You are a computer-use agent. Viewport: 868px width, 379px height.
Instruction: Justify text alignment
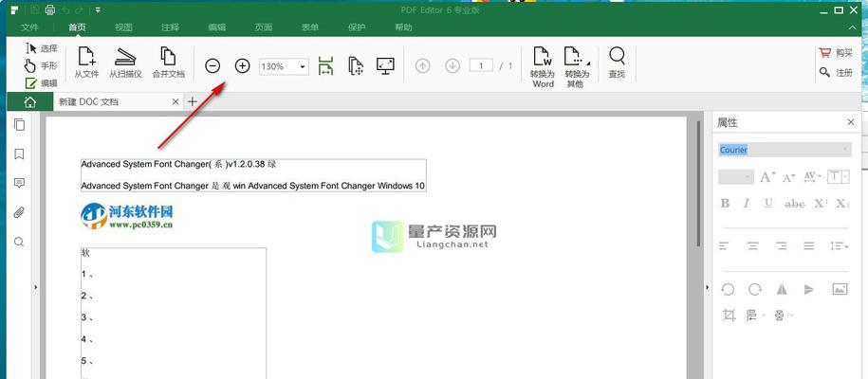click(x=809, y=245)
